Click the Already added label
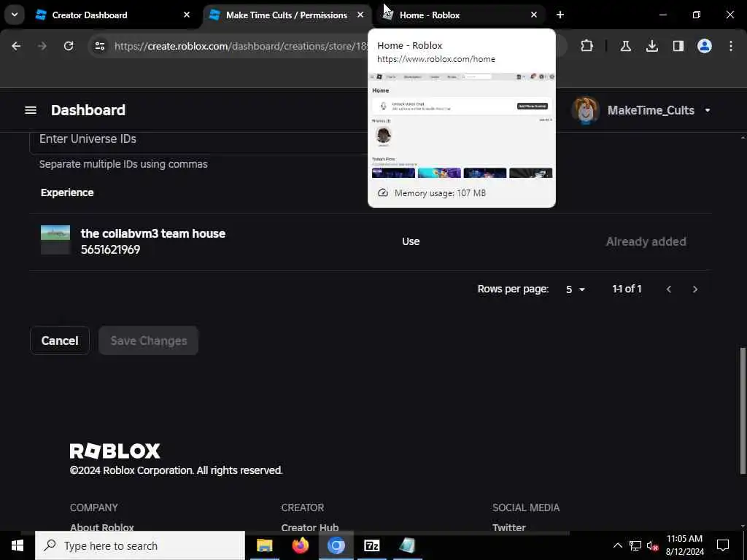The height and width of the screenshot is (560, 747). (646, 241)
